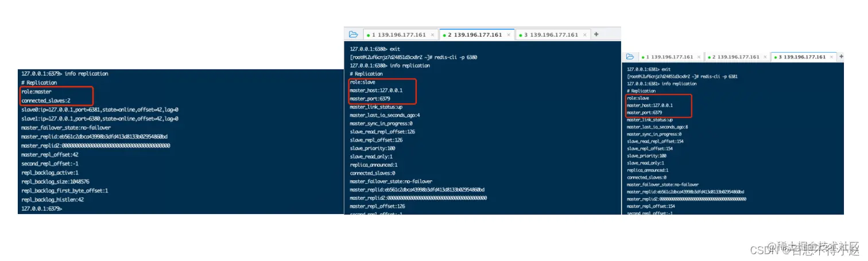Click '127.0.0.1:6380> exit' line in middle terminal
Image resolution: width=868 pixels, height=261 pixels.
(374, 49)
